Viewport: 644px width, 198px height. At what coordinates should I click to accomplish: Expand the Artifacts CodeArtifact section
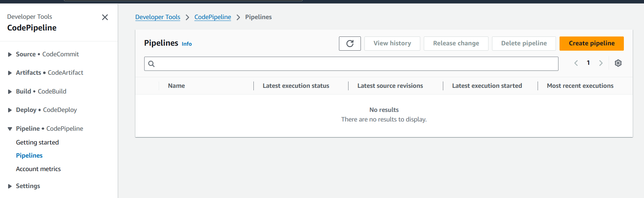[10, 73]
